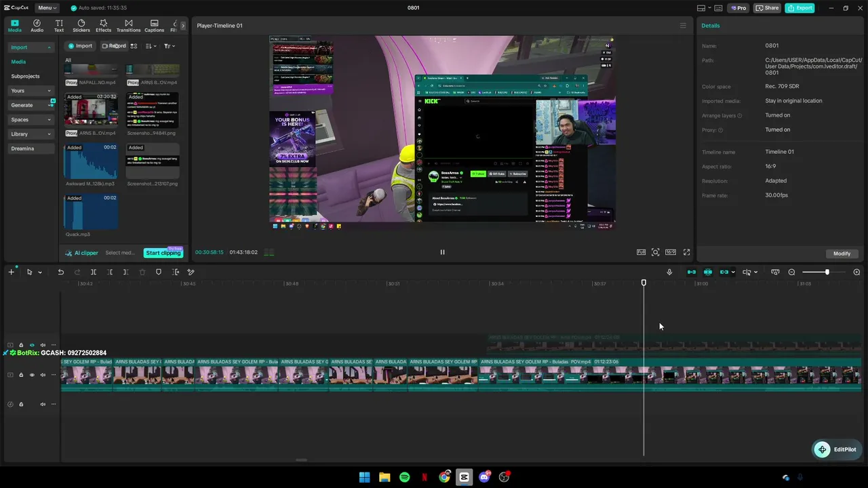Open the Captions tab

coord(154,26)
